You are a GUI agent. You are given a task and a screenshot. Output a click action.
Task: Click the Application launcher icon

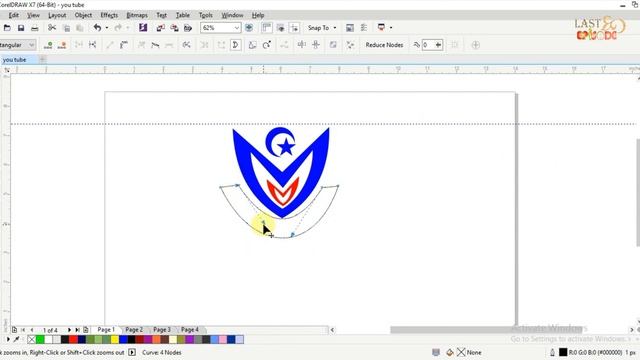tap(381, 27)
